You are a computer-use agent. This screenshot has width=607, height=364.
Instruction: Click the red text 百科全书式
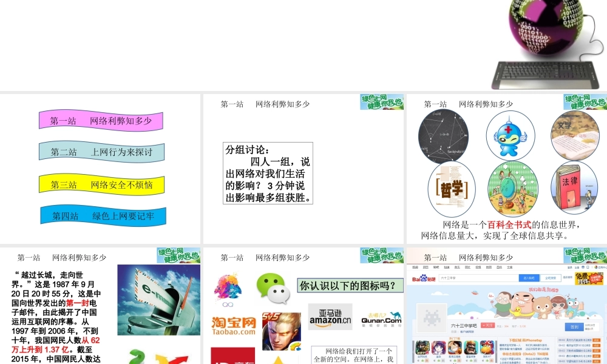pos(509,224)
